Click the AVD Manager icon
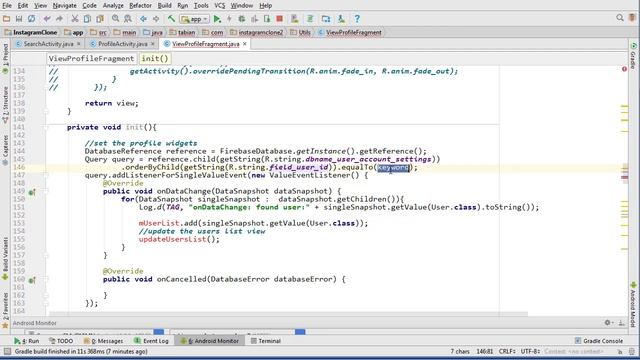Screen dimensions: 640x360 click(294, 19)
